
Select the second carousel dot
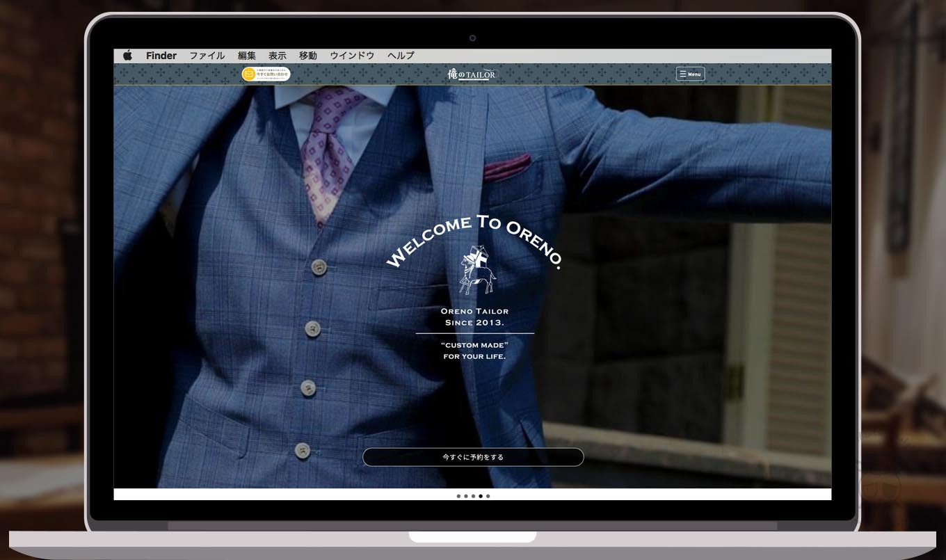(x=466, y=496)
